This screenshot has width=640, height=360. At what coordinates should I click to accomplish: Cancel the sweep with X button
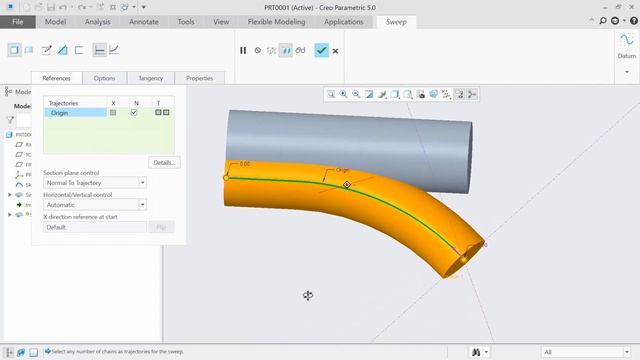pos(336,51)
